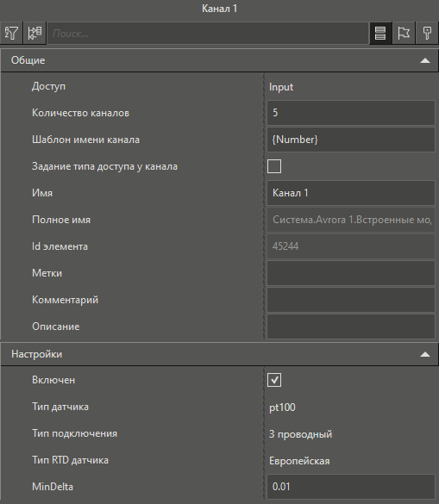
Task: Click the Имя property label
Action: [42, 193]
